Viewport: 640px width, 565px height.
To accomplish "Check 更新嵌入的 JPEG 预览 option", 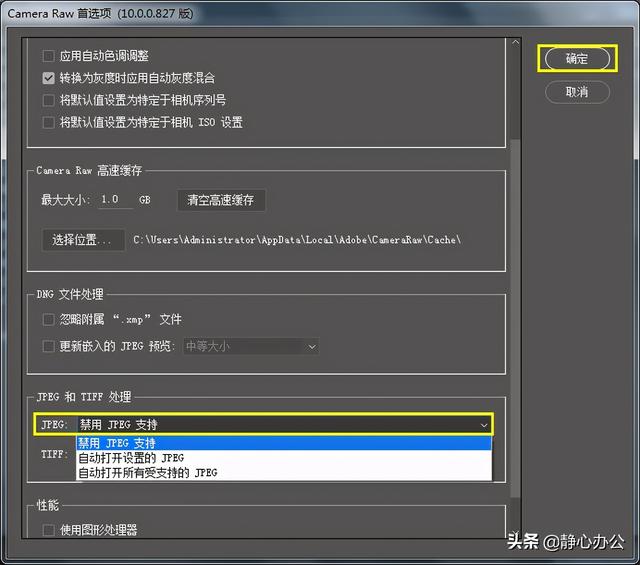I will 49,347.
